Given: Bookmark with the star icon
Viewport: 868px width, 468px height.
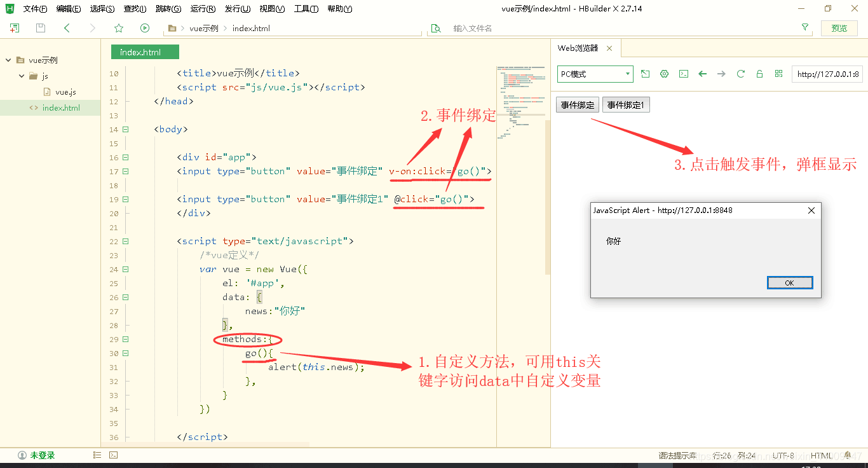Looking at the screenshot, I should pyautogui.click(x=119, y=28).
